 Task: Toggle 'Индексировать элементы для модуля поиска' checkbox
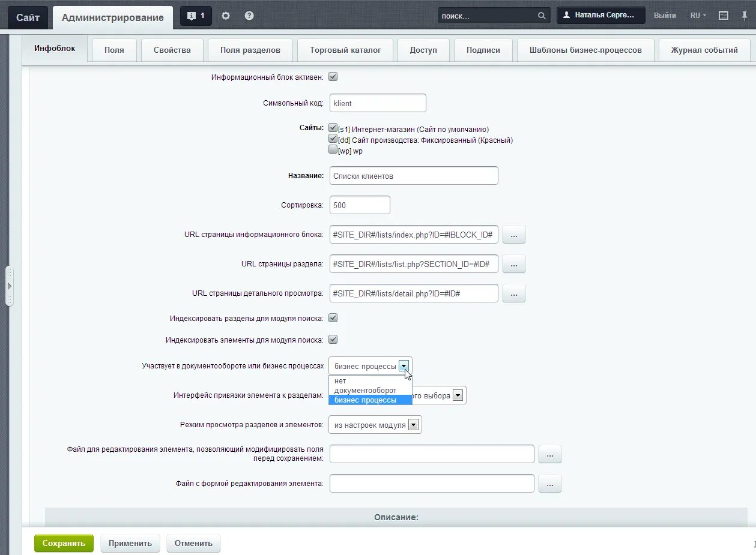(x=333, y=340)
